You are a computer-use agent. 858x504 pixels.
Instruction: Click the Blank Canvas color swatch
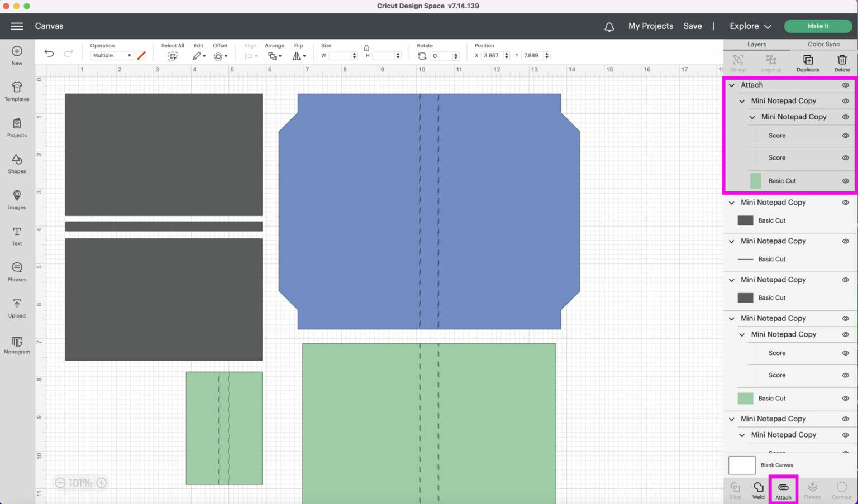coord(742,465)
